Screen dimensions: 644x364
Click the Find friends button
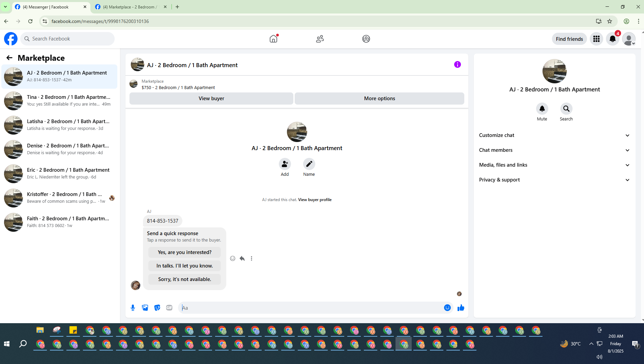(569, 39)
